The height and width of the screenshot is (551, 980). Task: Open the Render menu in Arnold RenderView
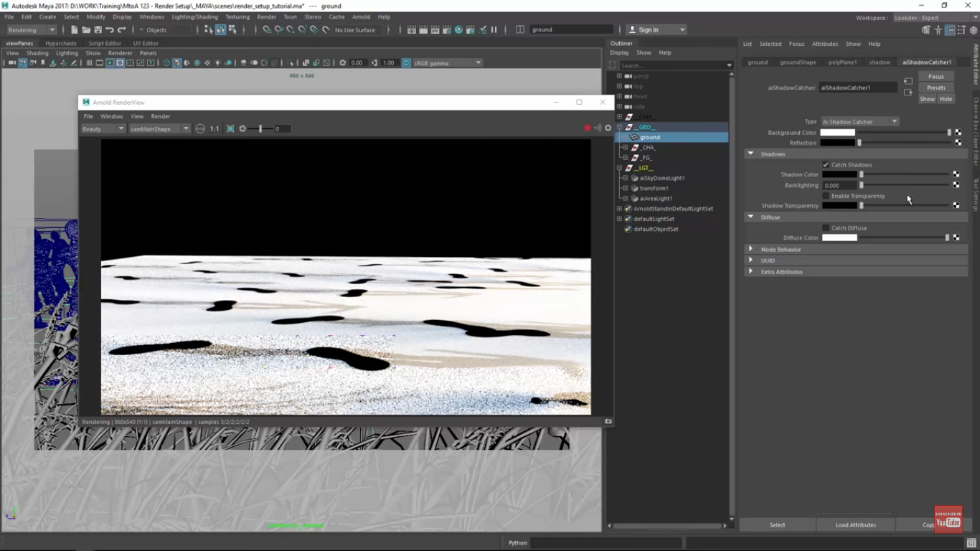[160, 116]
